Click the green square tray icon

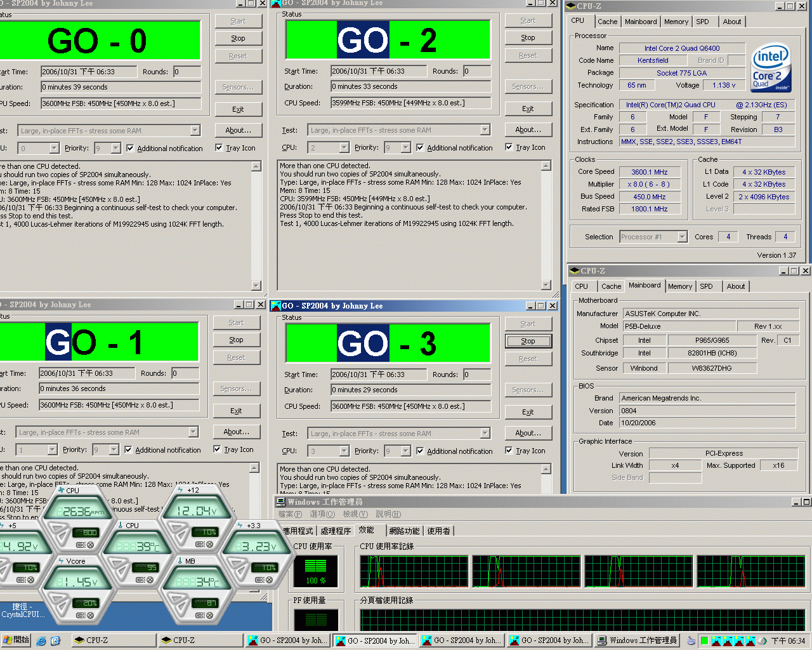[704, 640]
